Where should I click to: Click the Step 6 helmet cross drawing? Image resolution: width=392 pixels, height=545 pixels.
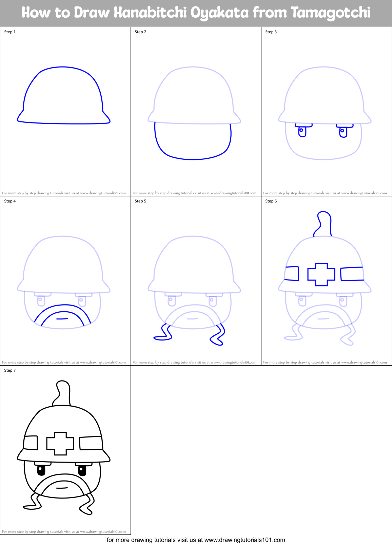321,274
